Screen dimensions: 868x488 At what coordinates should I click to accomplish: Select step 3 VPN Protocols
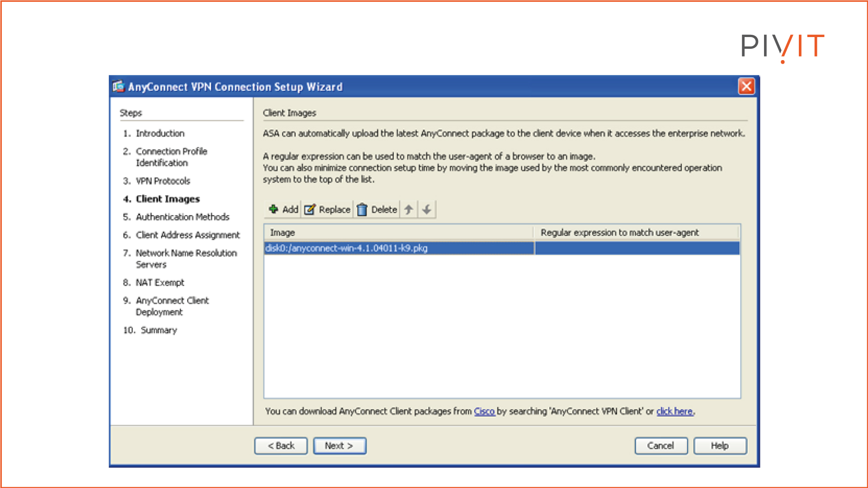pyautogui.click(x=163, y=181)
